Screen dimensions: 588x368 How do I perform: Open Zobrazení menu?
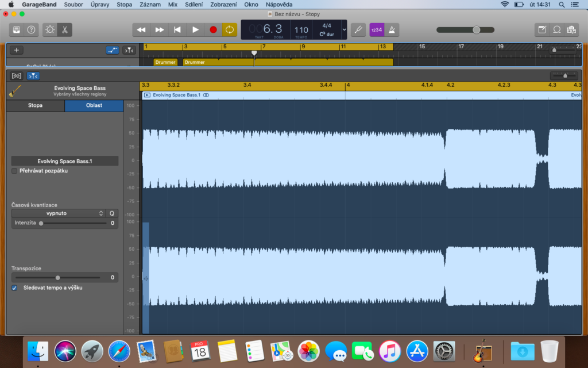click(223, 5)
